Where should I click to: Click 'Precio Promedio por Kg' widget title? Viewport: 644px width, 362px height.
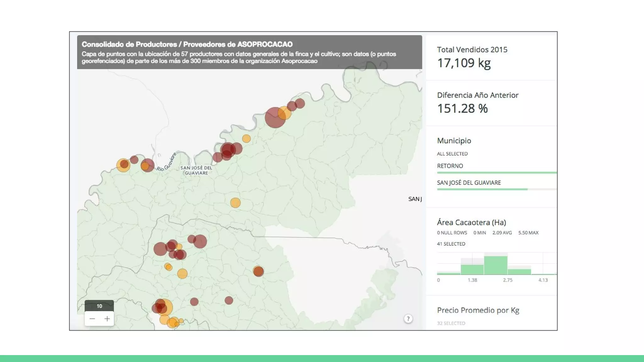(478, 310)
